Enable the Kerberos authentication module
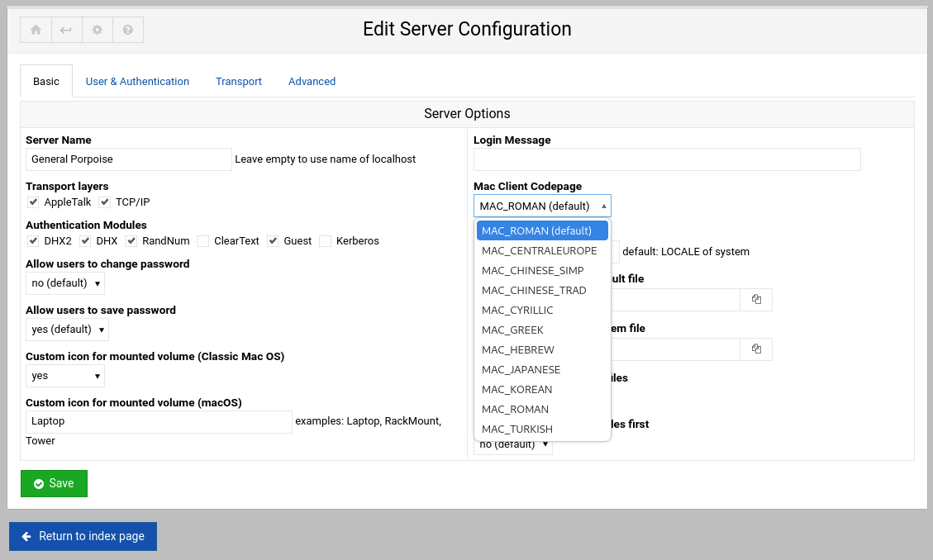933x560 pixels. point(326,240)
